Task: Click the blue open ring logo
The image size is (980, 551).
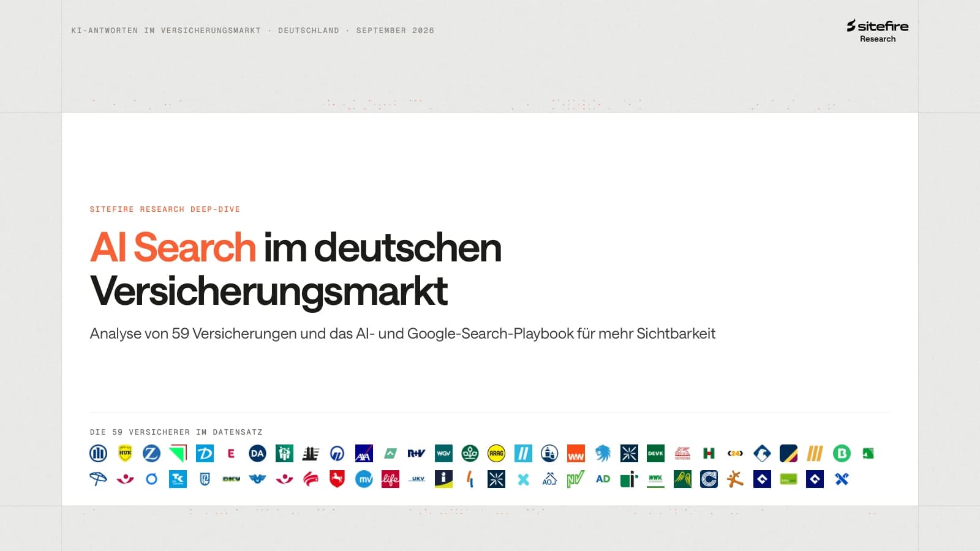Action: [x=151, y=479]
